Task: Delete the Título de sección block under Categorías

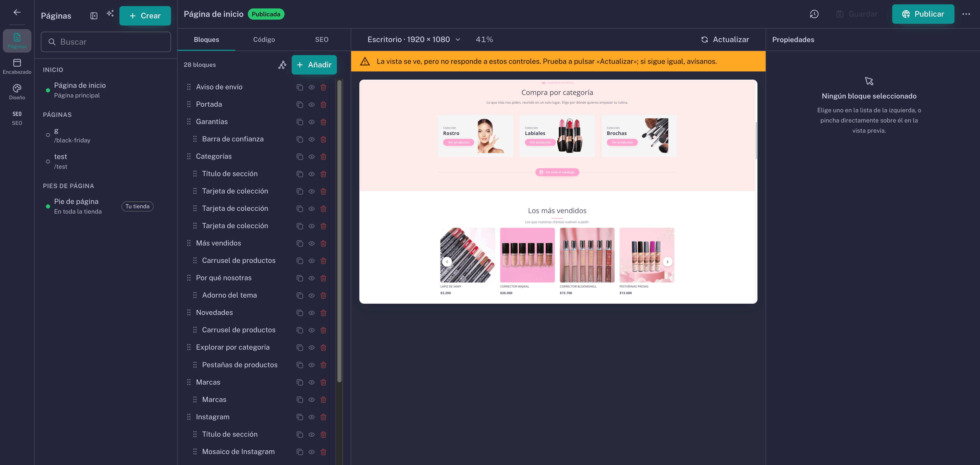Action: (323, 174)
